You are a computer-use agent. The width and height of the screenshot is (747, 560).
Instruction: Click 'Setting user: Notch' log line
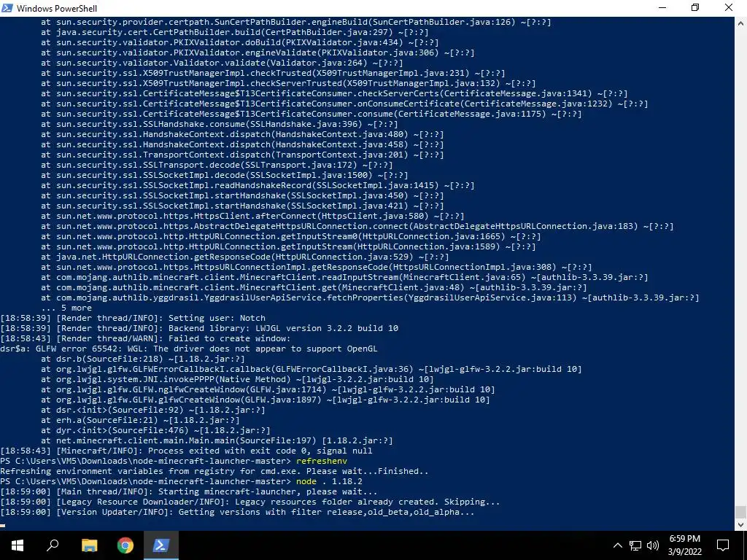point(133,318)
